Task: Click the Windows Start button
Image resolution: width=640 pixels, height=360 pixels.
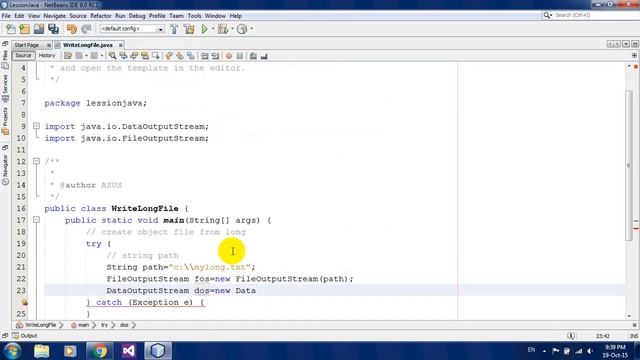Action: point(12,351)
